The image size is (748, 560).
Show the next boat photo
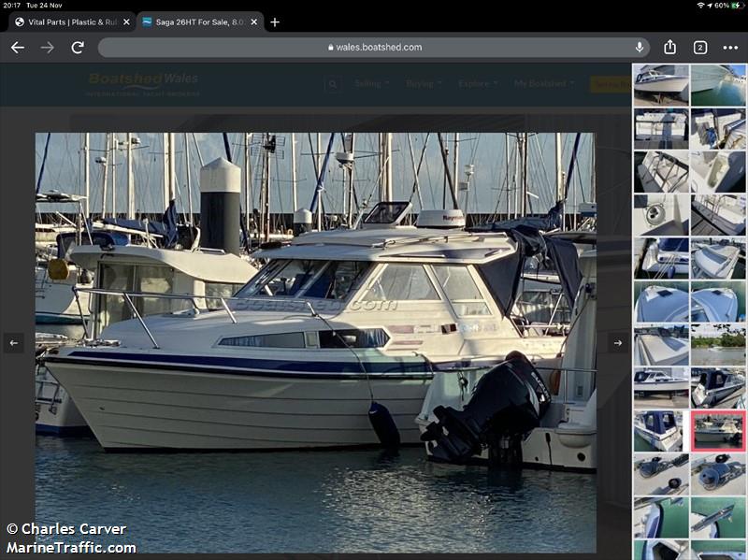tap(617, 343)
